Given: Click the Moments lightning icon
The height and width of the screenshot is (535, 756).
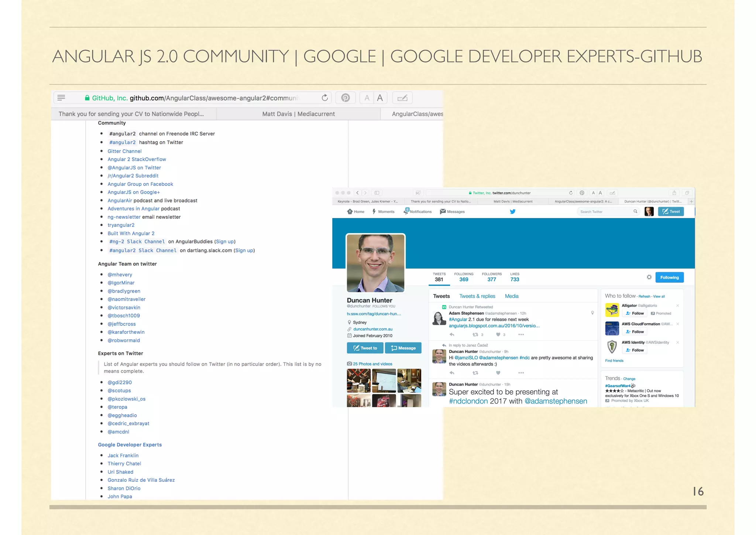Looking at the screenshot, I should click(x=374, y=212).
